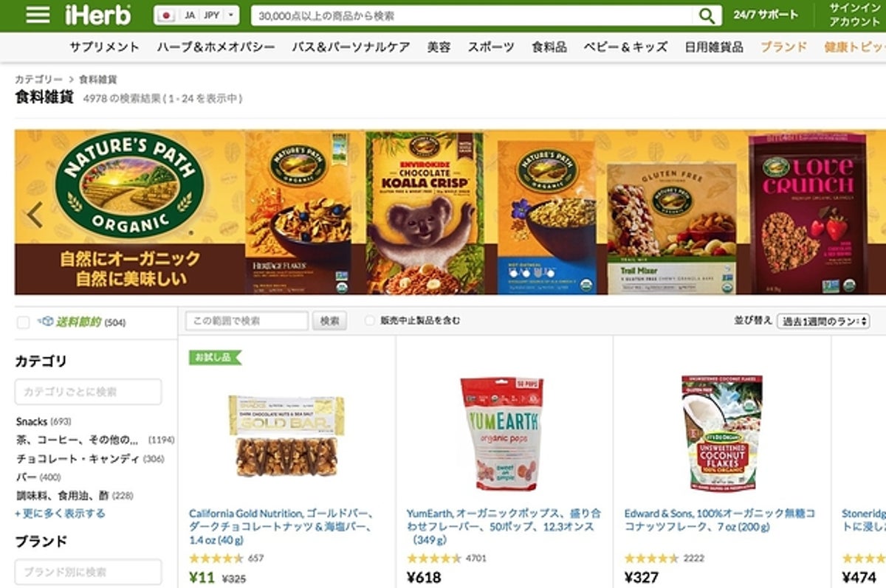Click the YumEarth organic pops product image
The image size is (886, 588).
pos(501,433)
